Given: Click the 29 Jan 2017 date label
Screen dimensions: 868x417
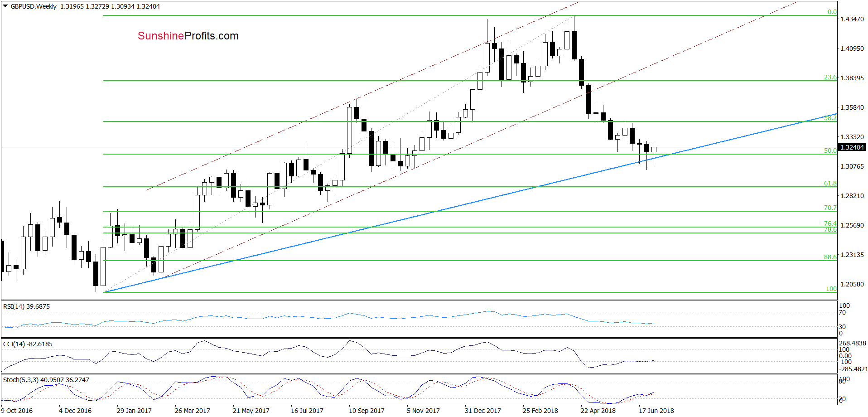Looking at the screenshot, I should coord(134,411).
